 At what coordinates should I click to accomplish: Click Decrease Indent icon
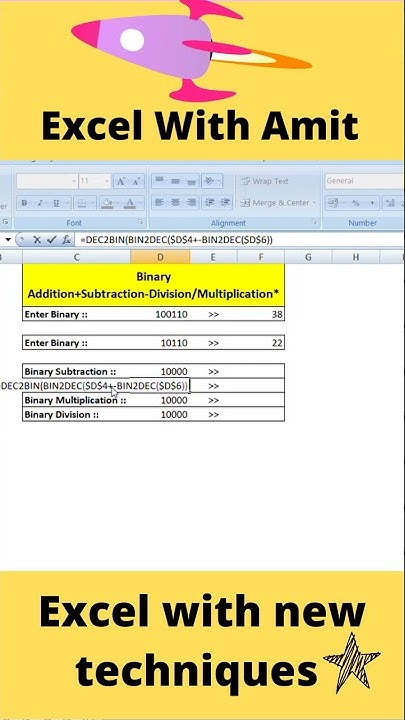(210, 202)
